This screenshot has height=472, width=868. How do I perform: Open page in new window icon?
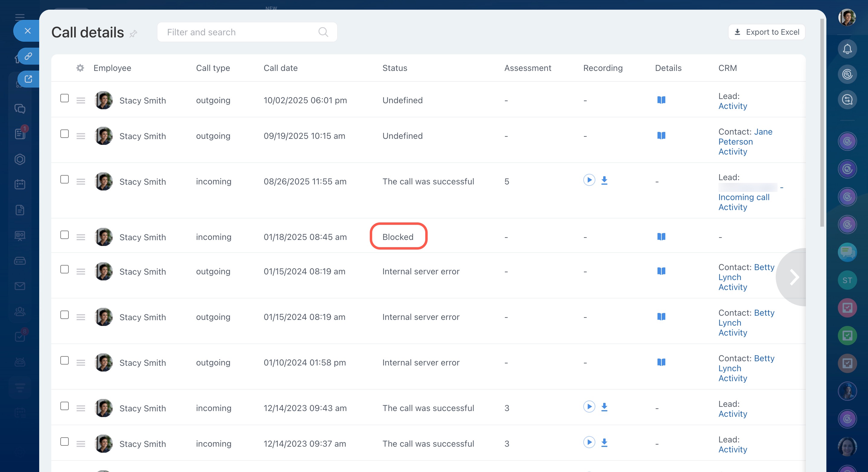[x=28, y=79]
